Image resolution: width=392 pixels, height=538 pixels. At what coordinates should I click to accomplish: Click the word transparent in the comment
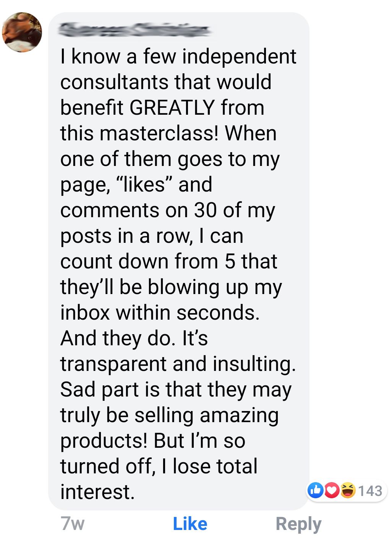[114, 364]
